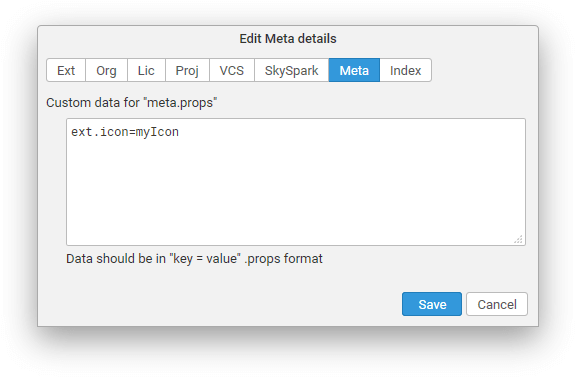Switch to the Index tab

click(406, 70)
